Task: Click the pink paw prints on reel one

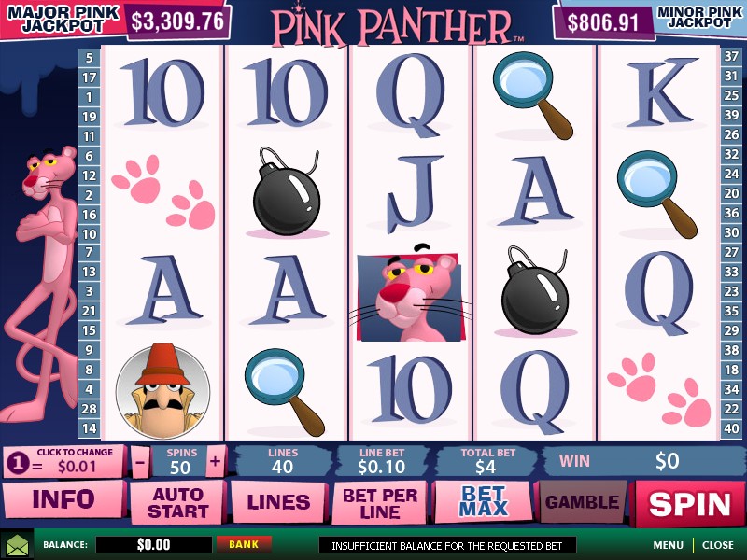Action: click(163, 192)
